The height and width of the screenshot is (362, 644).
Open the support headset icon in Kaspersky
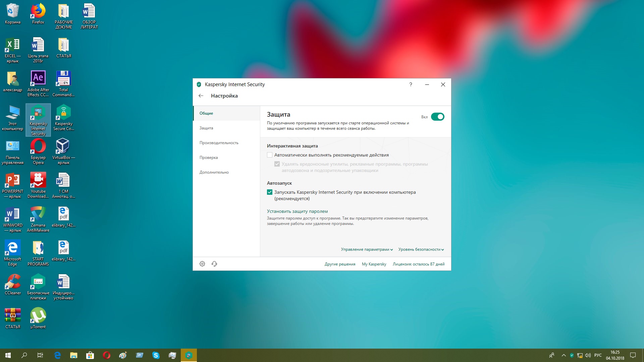coord(214,264)
